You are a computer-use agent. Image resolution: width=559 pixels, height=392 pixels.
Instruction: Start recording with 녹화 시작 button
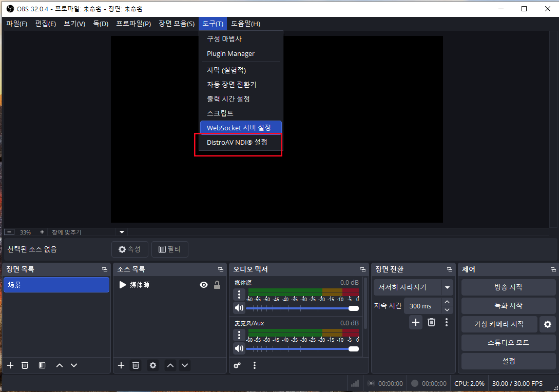coord(508,306)
